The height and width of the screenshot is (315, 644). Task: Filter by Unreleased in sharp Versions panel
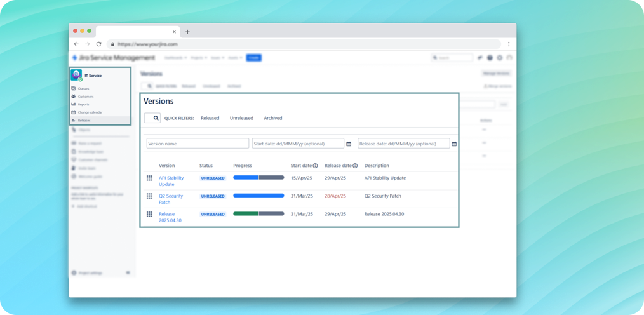241,118
